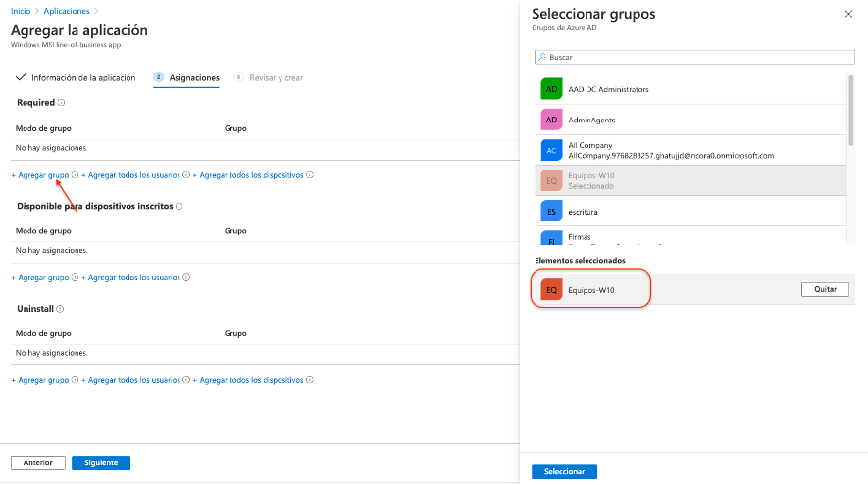Click the orange EQ icon in selected elements
868x485 pixels.
551,290
